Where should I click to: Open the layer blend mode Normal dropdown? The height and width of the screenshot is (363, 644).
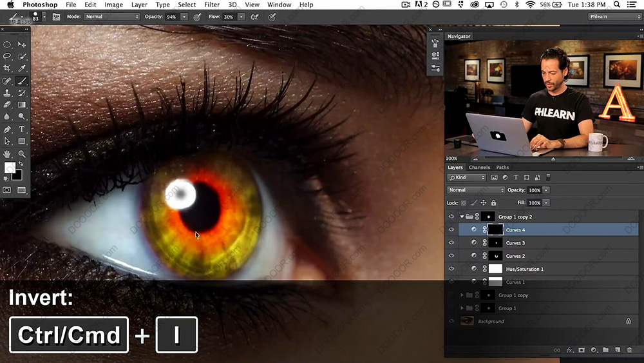click(476, 190)
